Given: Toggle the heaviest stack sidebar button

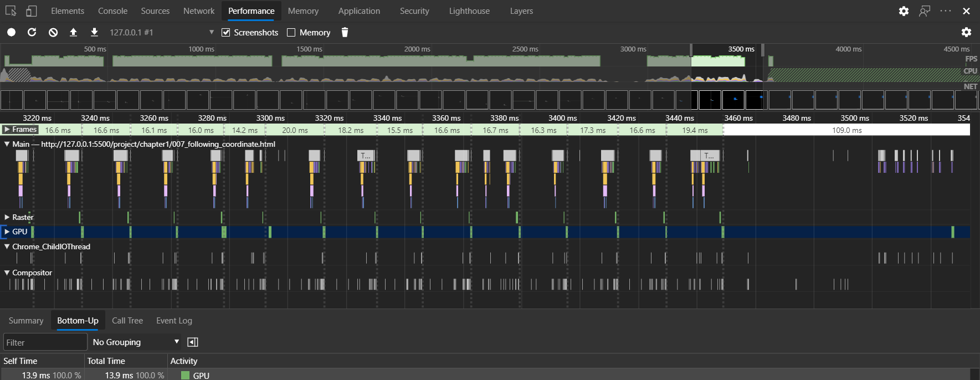Looking at the screenshot, I should pyautogui.click(x=193, y=342).
